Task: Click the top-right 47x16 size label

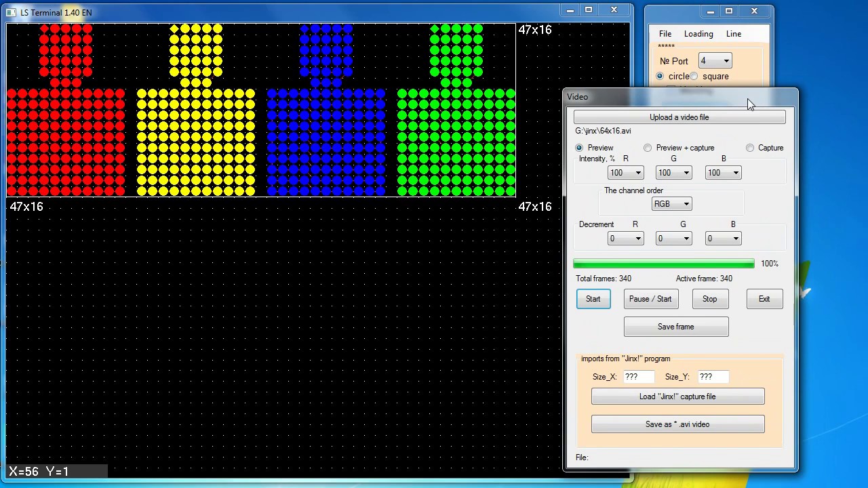Action: point(535,30)
